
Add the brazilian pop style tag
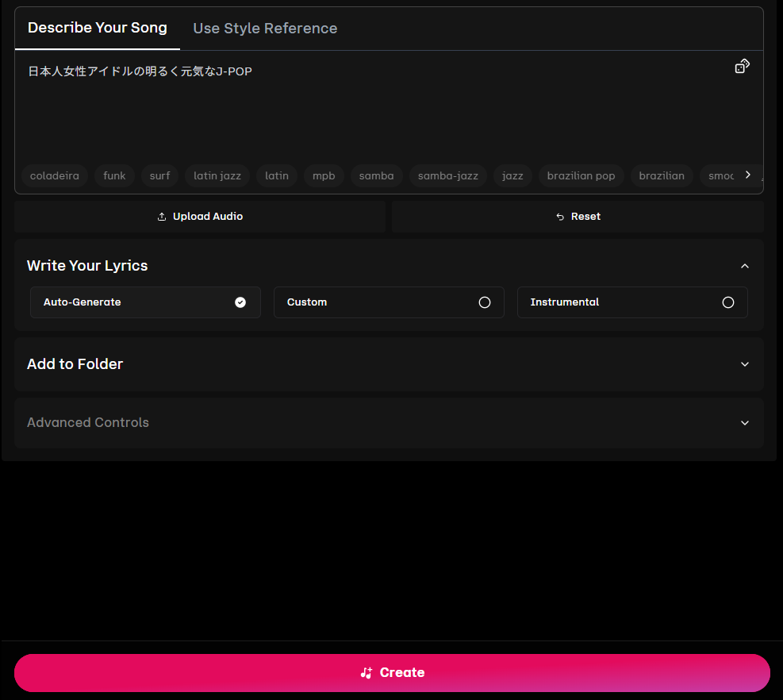point(581,176)
